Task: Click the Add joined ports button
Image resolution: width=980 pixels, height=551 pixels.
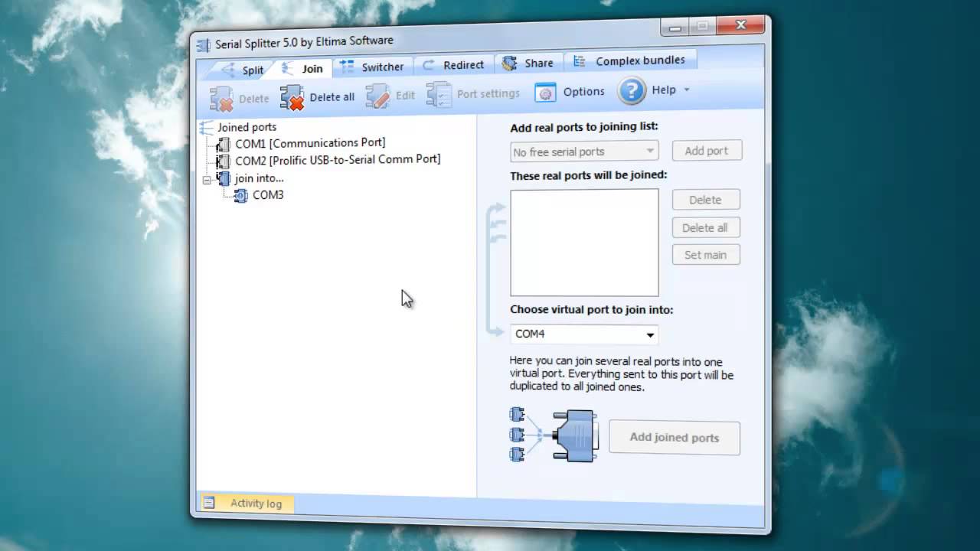Action: (x=675, y=438)
